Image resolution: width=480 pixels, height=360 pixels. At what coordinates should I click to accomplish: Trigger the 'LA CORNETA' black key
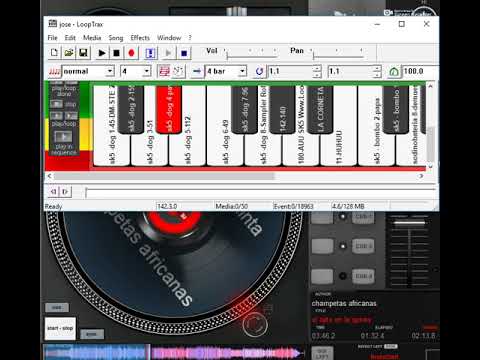tap(320, 109)
